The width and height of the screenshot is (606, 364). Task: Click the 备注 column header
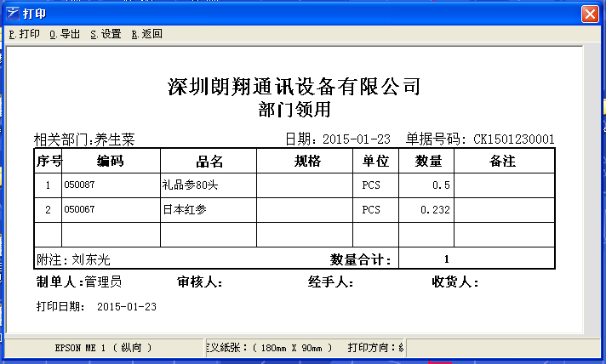point(504,162)
